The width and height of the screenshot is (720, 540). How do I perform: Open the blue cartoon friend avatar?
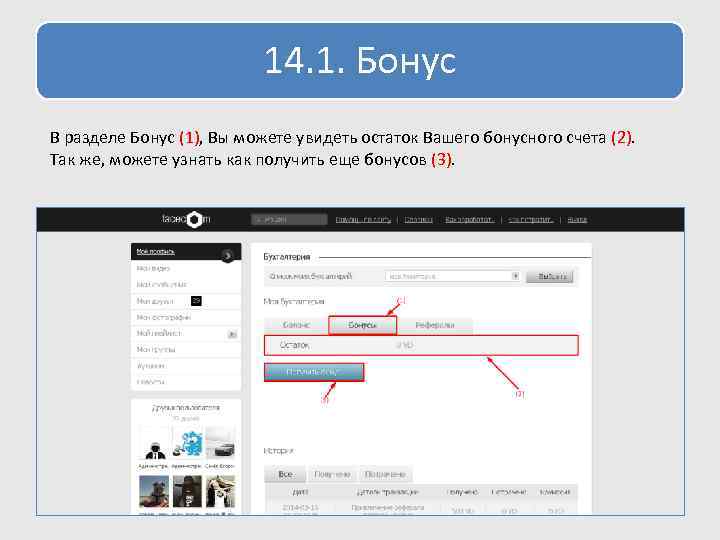tap(187, 444)
